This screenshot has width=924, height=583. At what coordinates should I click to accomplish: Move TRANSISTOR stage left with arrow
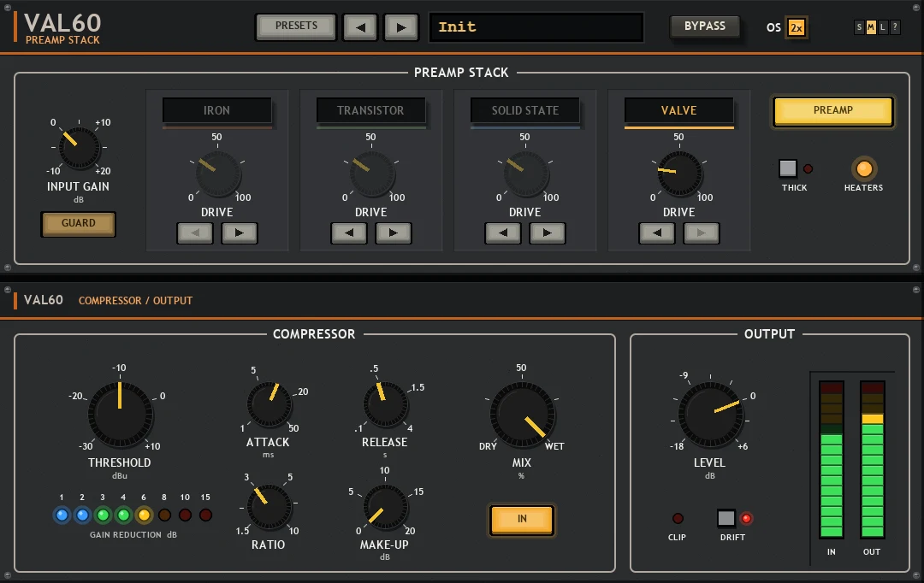click(349, 233)
